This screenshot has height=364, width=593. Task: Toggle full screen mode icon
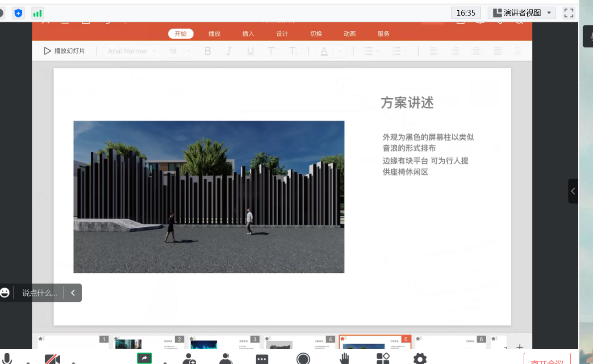coord(568,13)
